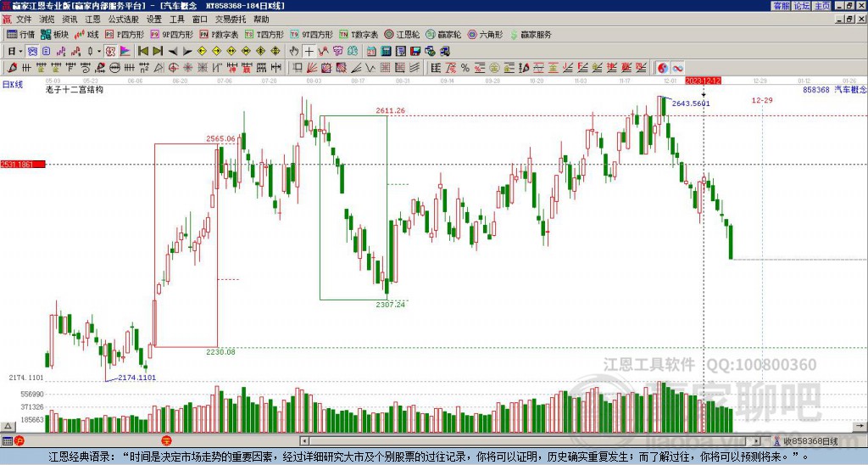
Task: Open the 江恩 menu
Action: (92, 20)
